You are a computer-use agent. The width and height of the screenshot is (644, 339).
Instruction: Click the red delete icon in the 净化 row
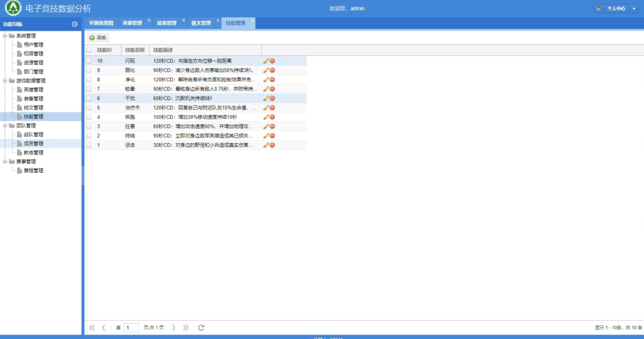[x=272, y=79]
